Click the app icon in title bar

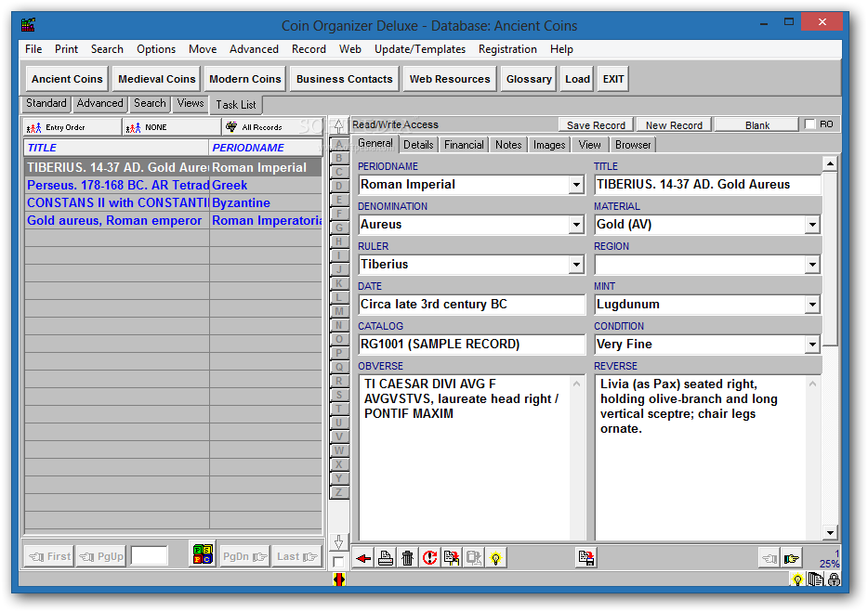28,25
